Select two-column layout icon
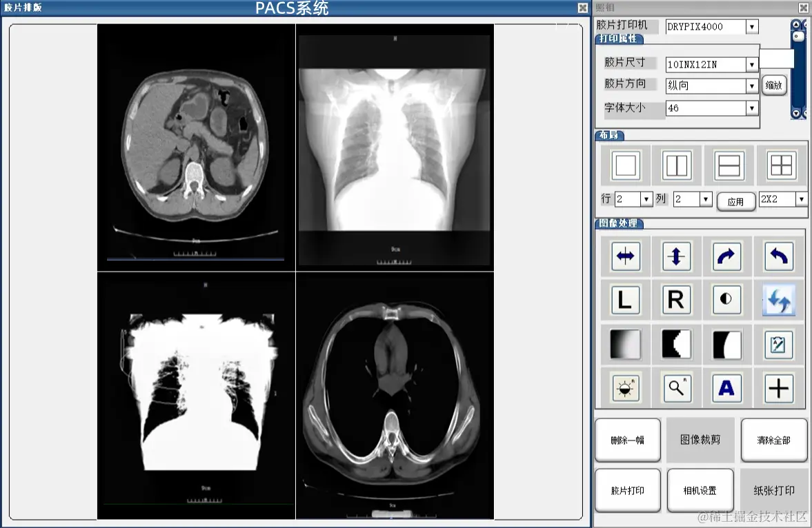This screenshot has height=528, width=812. (x=676, y=165)
